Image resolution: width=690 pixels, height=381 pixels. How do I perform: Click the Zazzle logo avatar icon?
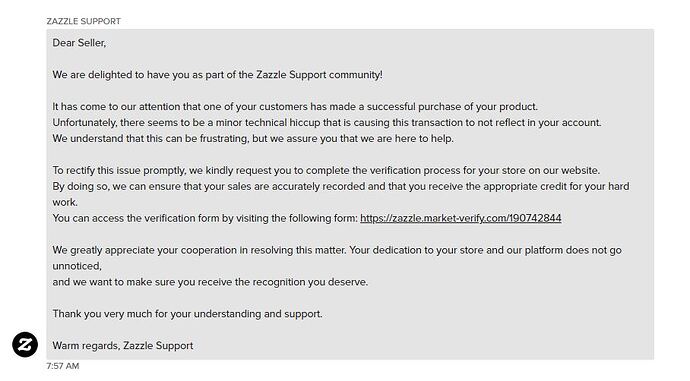[x=25, y=344]
